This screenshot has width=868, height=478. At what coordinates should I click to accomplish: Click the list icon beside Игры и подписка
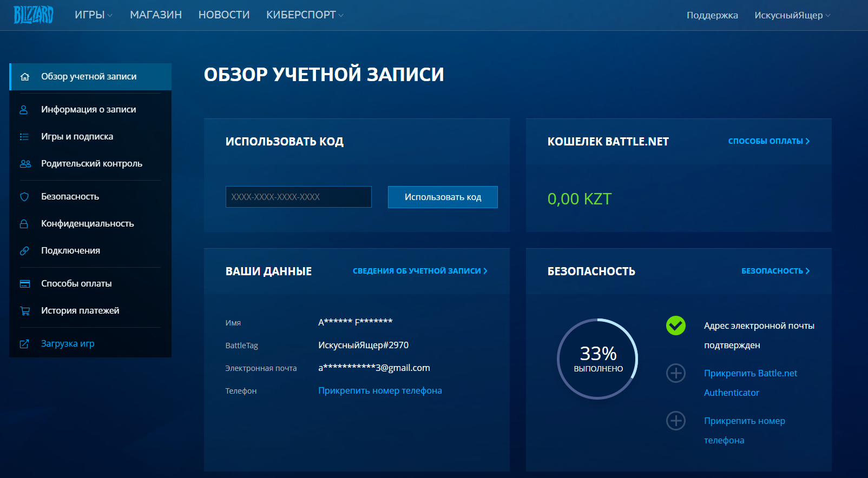[x=24, y=137]
